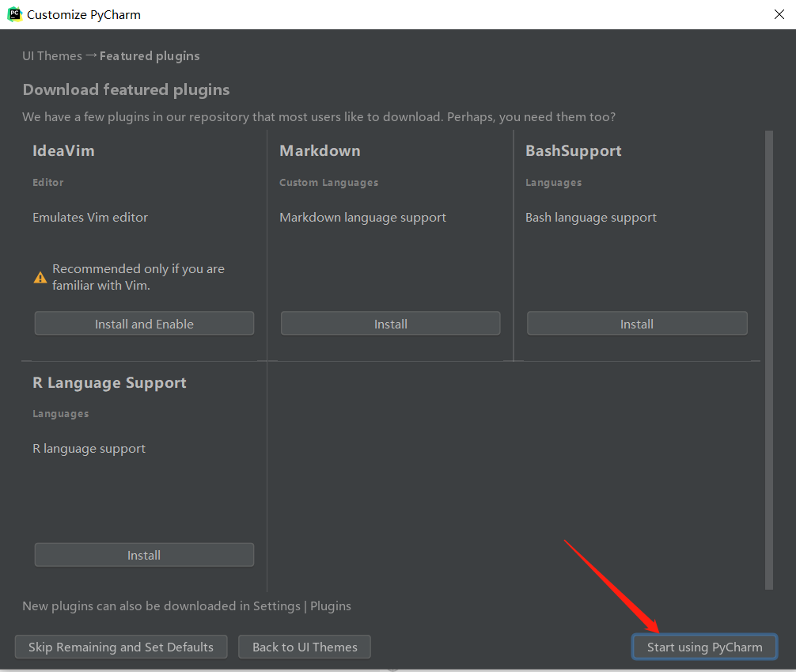
Task: Install the R Language Support plugin
Action: [144, 555]
